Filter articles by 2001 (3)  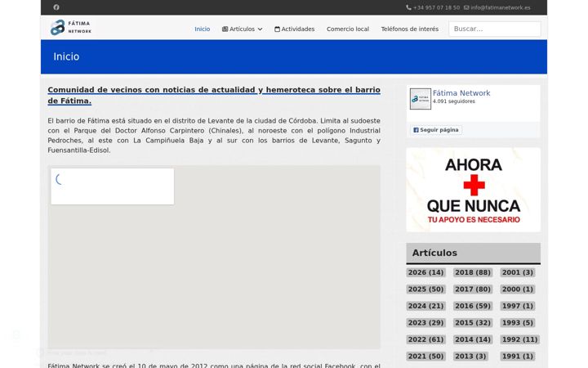[x=518, y=272]
